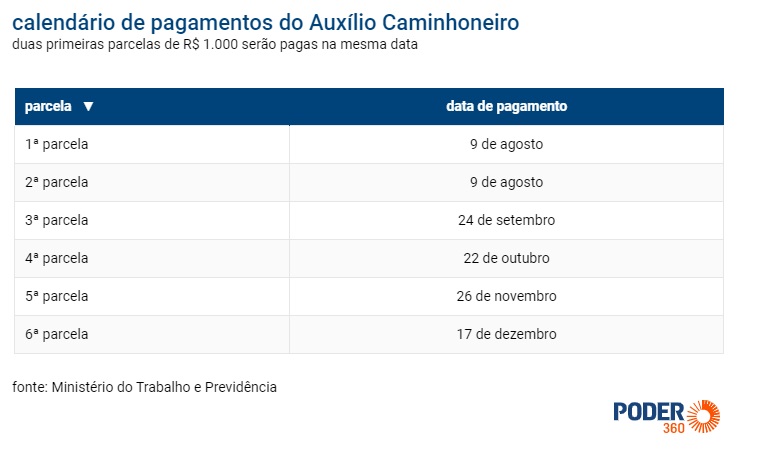Select the "4ª parcela" row cell

pos(57,258)
